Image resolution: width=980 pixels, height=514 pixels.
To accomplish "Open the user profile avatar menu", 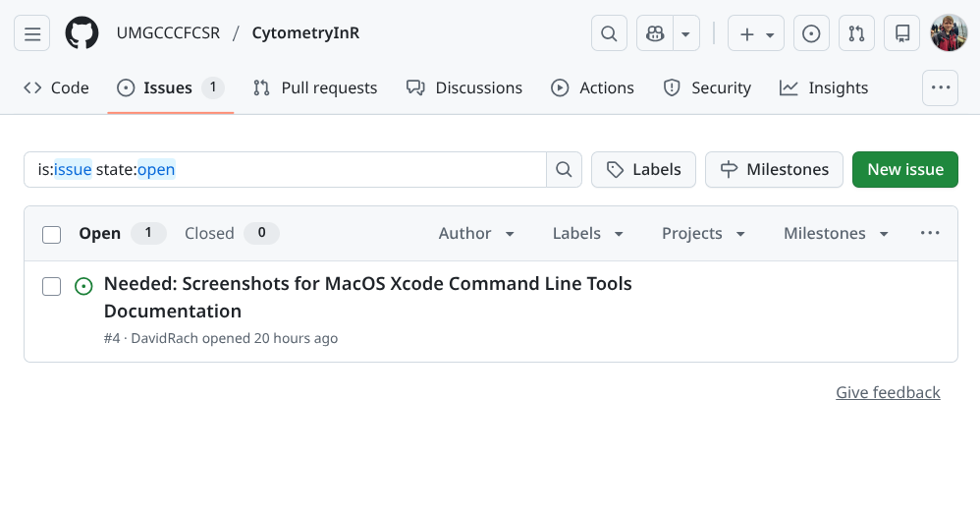I will click(949, 33).
